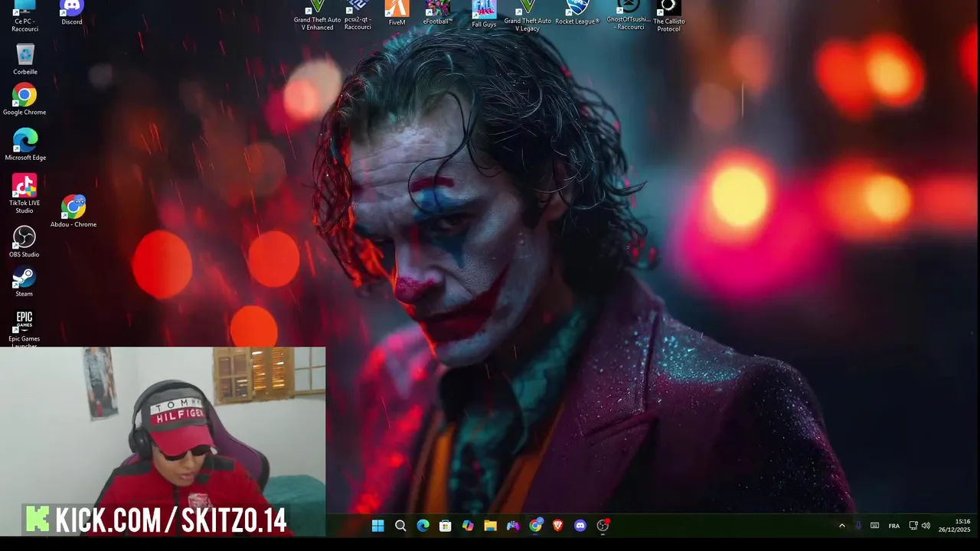
Task: Open the Discord desktop shortcut
Action: [x=71, y=13]
